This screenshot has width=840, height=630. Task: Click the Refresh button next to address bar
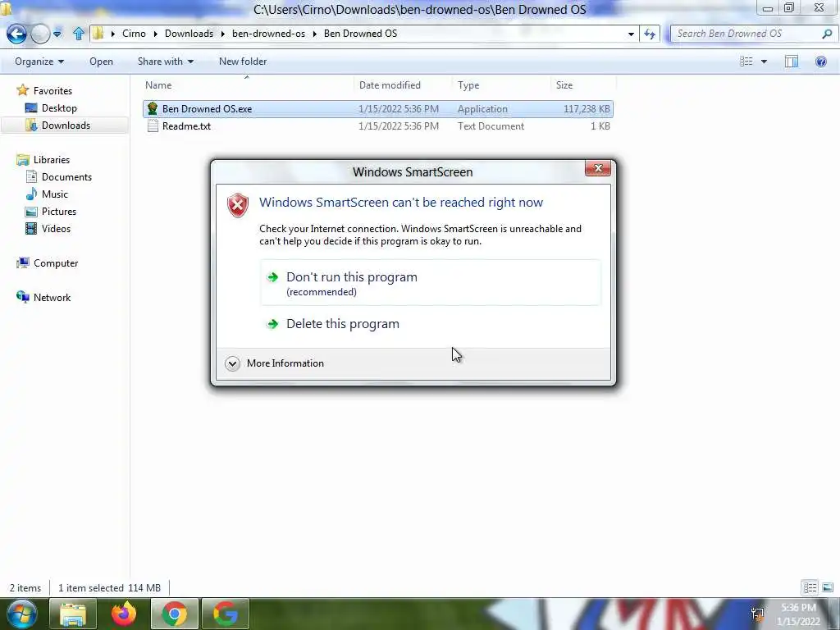click(650, 34)
